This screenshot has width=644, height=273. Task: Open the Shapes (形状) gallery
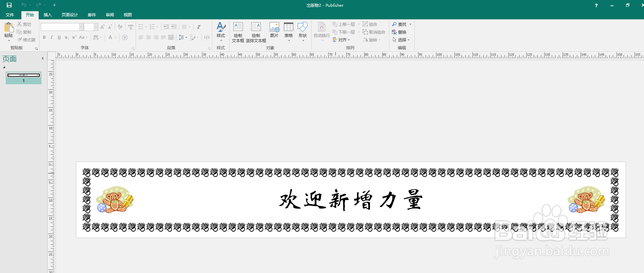[x=303, y=32]
